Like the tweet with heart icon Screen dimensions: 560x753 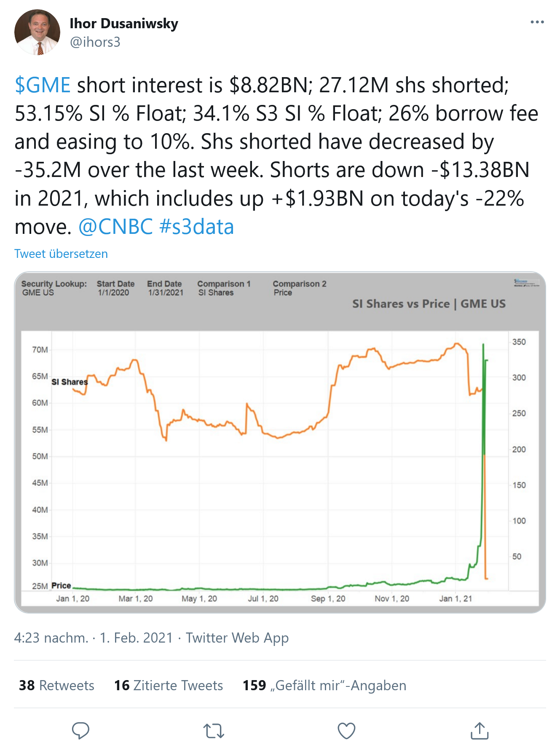tap(346, 731)
